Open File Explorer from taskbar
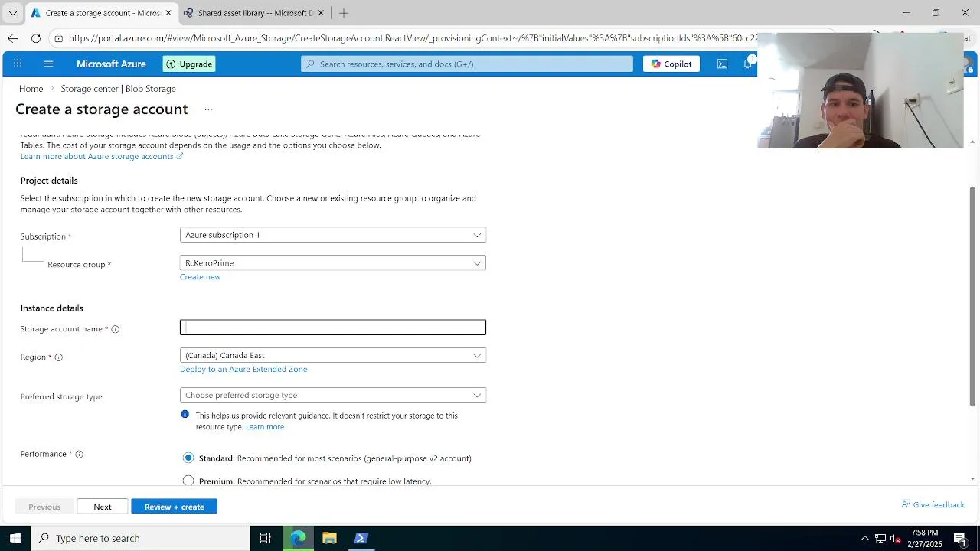Viewport: 980px width, 551px height. click(x=329, y=538)
